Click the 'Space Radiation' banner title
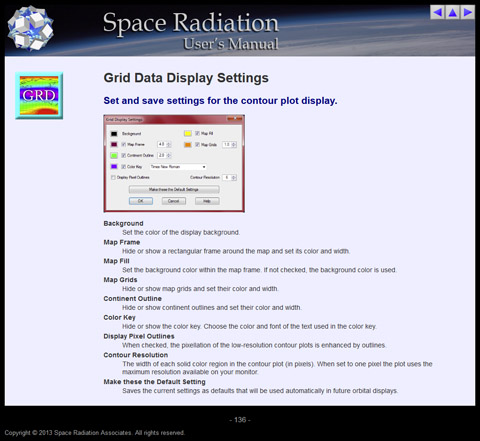 [x=191, y=23]
